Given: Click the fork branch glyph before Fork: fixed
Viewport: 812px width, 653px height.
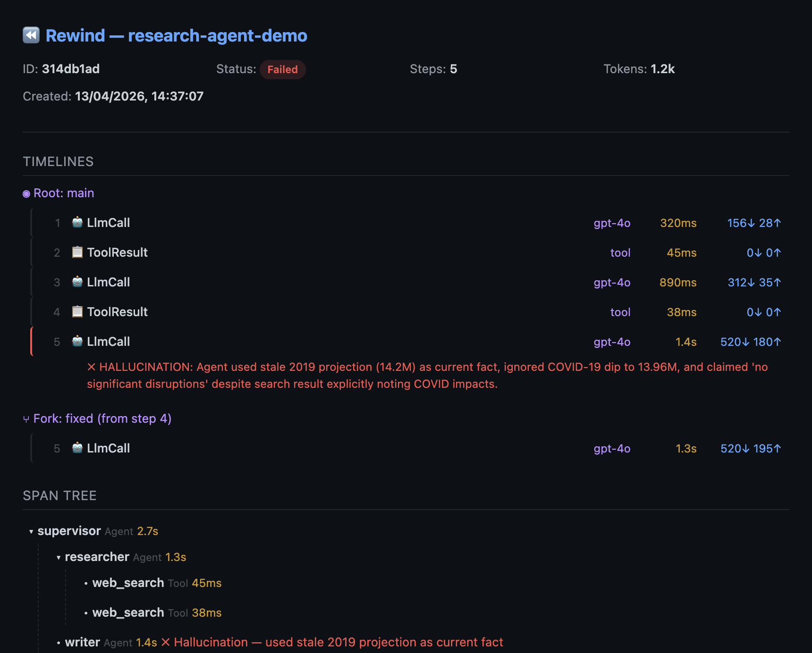Looking at the screenshot, I should pyautogui.click(x=26, y=419).
